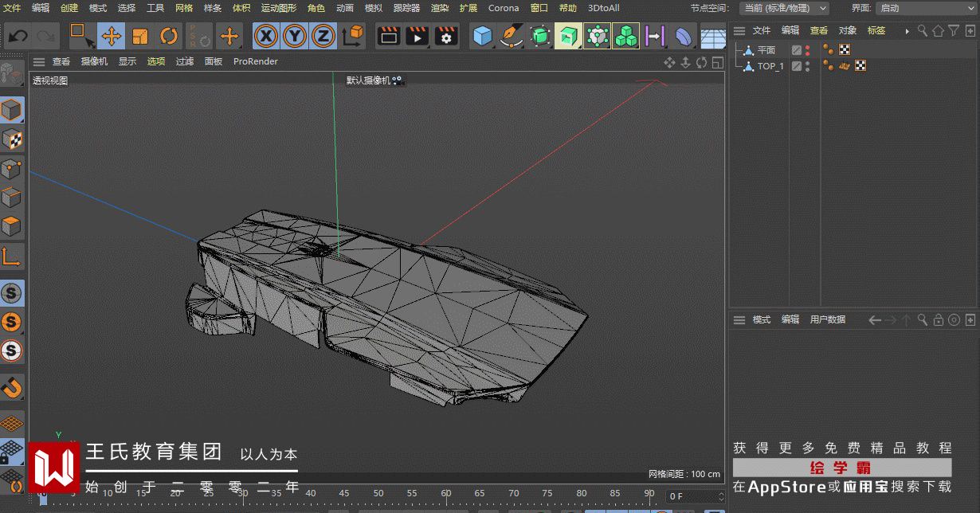
Task: Select the Move tool in the toolbar
Action: pos(112,36)
